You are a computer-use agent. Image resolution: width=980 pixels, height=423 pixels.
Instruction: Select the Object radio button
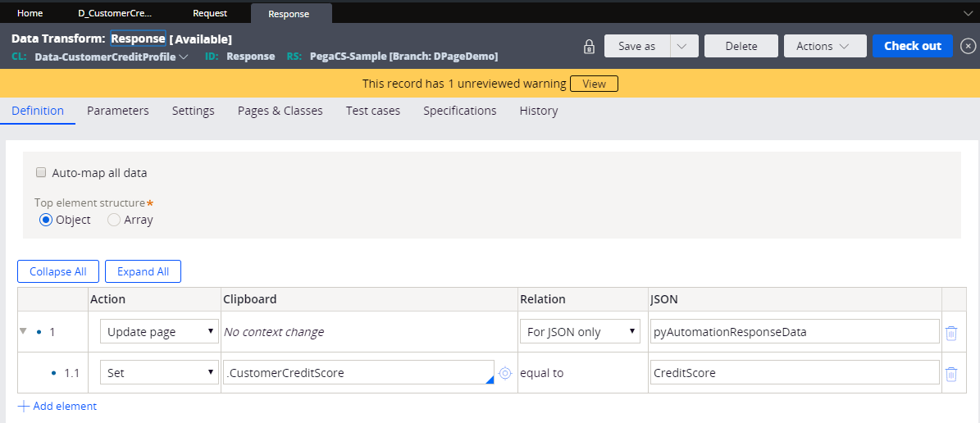coord(45,220)
